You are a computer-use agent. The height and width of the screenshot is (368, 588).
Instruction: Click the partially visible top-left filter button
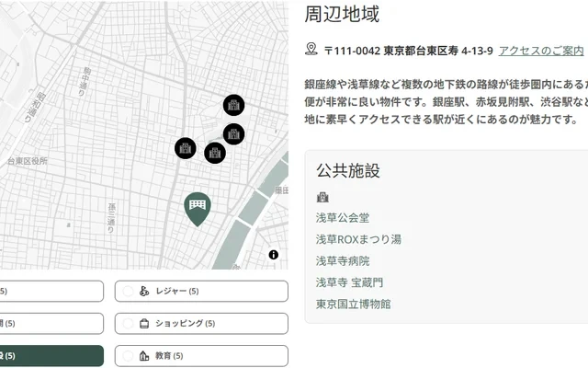pos(51,292)
